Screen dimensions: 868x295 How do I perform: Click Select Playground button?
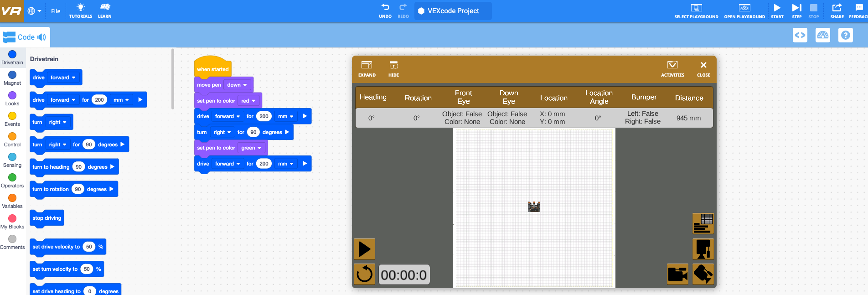coord(696,11)
